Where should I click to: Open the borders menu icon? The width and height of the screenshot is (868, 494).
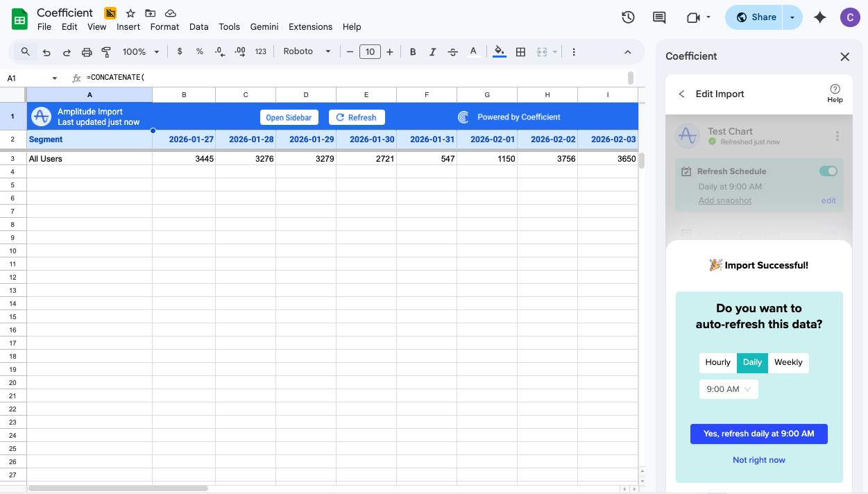point(520,51)
